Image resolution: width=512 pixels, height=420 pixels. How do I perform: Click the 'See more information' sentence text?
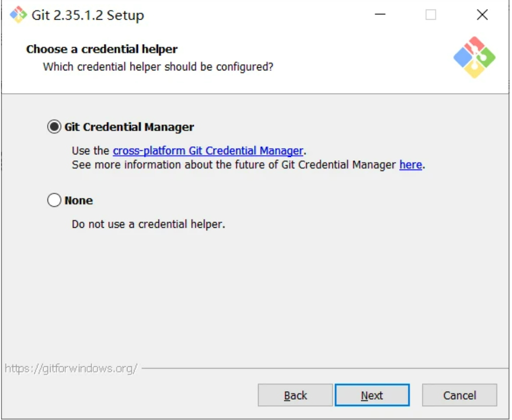(233, 165)
